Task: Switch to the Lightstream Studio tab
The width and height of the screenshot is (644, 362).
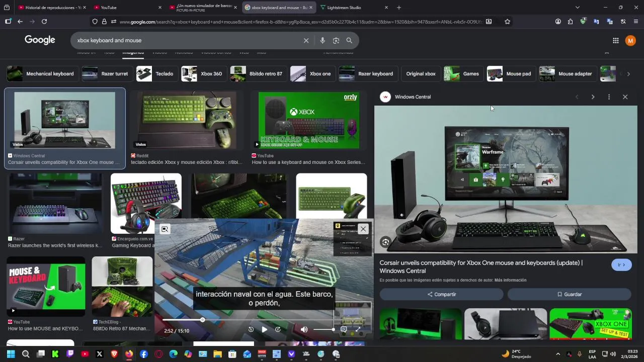Action: [354, 8]
